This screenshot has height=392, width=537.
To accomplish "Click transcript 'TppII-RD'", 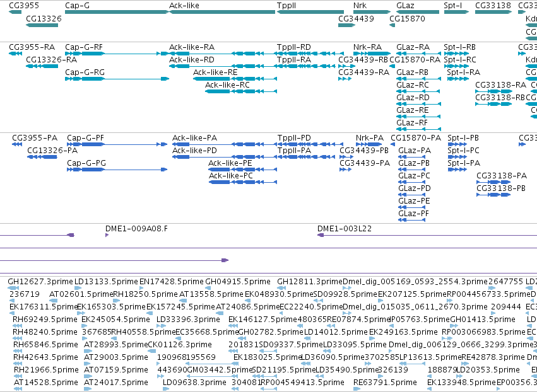I will (294, 47).
